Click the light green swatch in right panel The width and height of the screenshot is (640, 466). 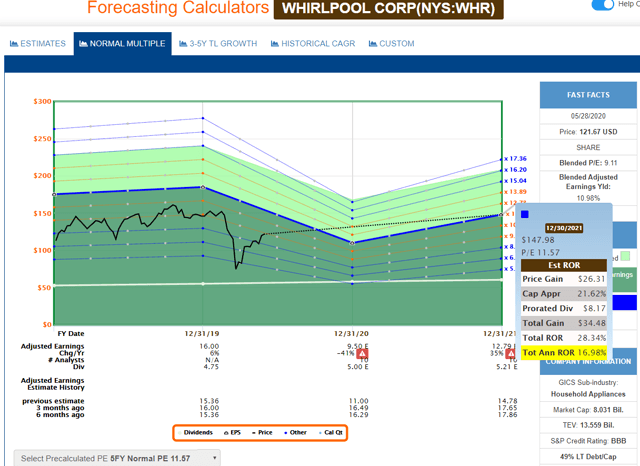[x=625, y=256]
